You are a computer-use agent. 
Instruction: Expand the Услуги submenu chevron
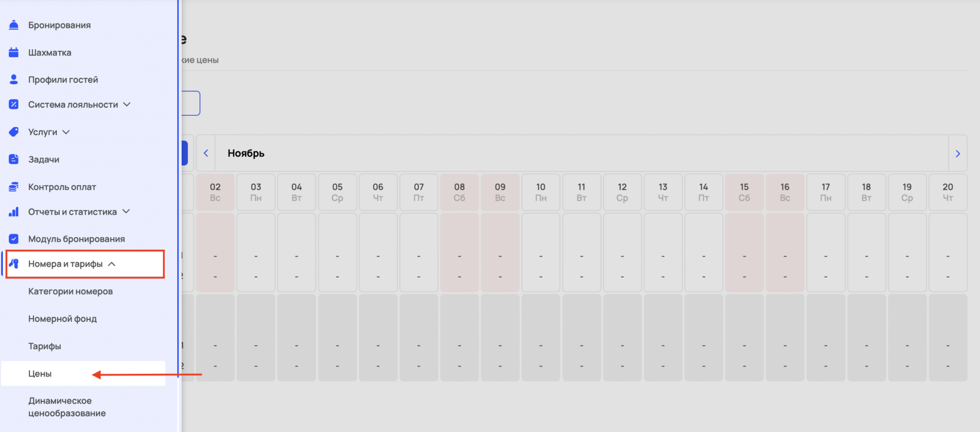tap(66, 132)
